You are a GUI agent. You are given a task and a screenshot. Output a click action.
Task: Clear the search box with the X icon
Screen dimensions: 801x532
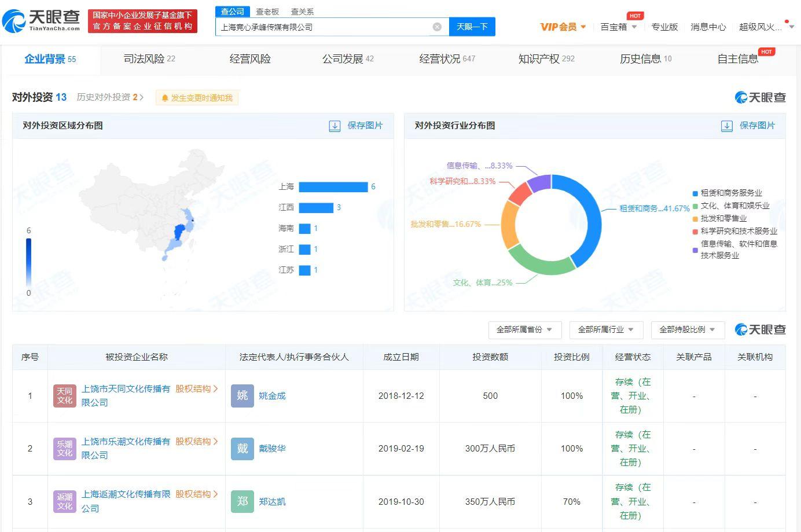click(437, 27)
